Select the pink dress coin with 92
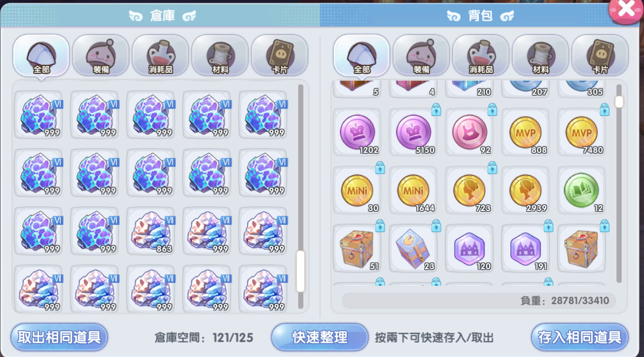The image size is (644, 357). tap(469, 133)
